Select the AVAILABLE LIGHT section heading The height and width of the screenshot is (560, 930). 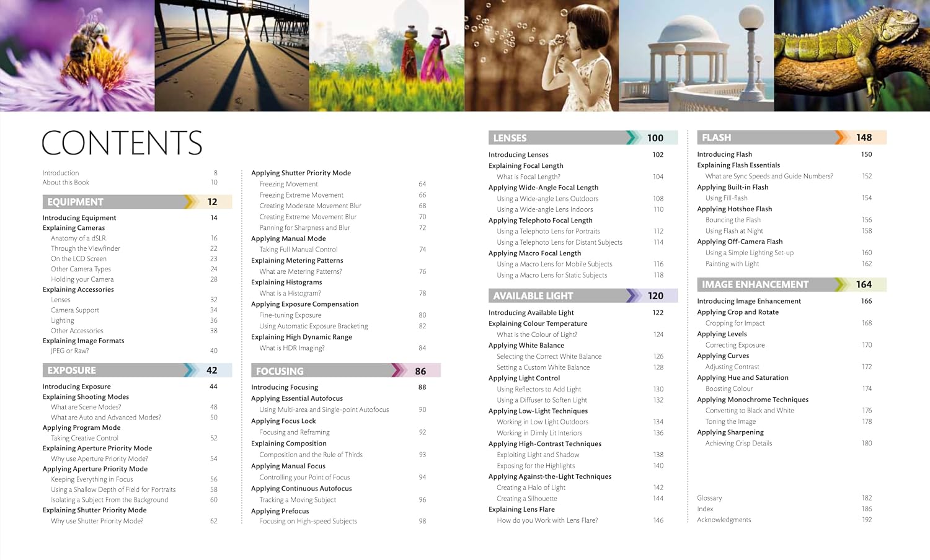pyautogui.click(x=583, y=296)
